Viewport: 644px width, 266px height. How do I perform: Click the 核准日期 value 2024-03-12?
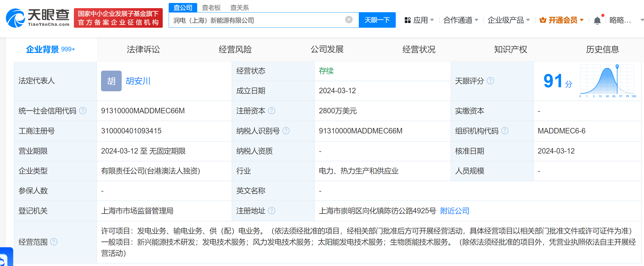tap(556, 151)
